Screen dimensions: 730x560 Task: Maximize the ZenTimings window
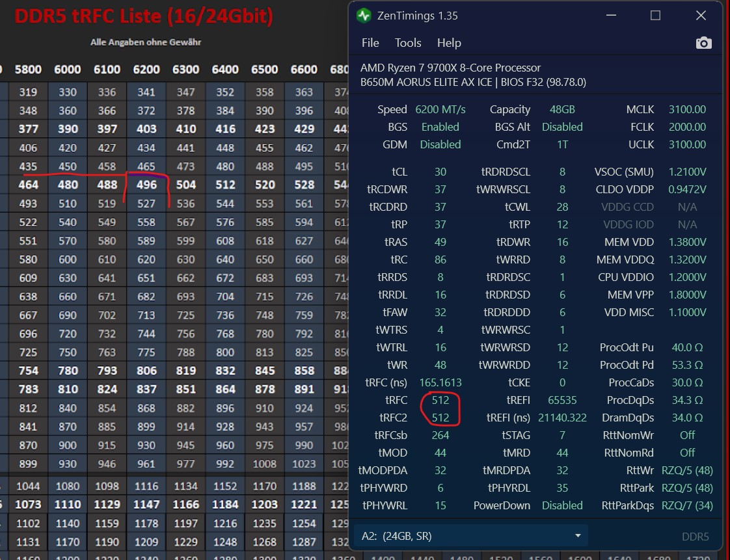pos(655,16)
